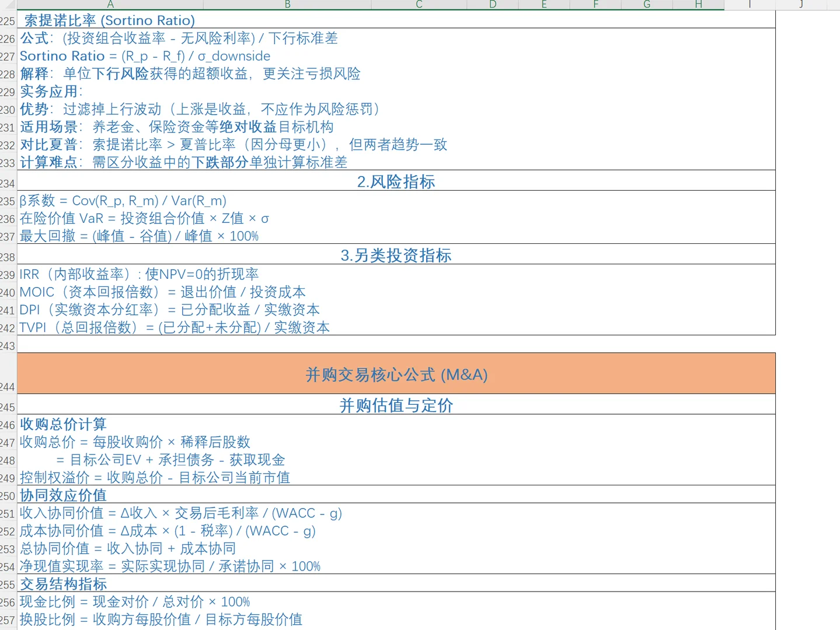This screenshot has width=840, height=630.
Task: Select column B header
Action: pyautogui.click(x=287, y=4)
